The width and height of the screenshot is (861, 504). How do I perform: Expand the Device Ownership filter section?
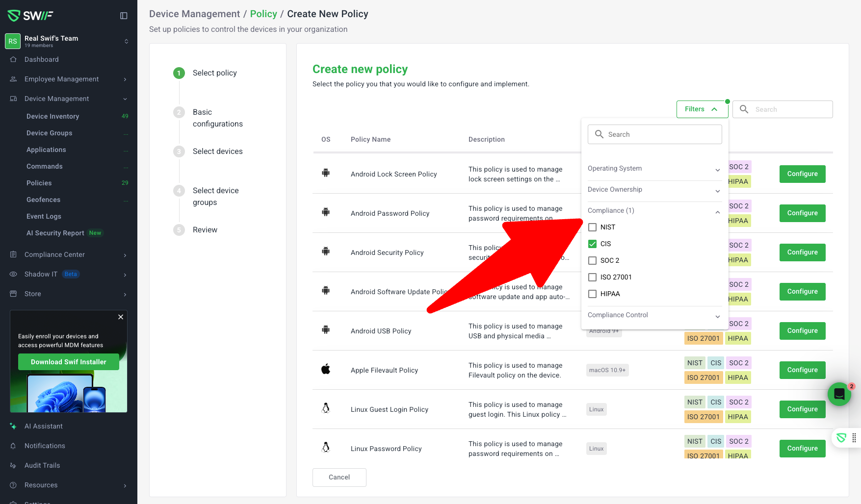653,190
